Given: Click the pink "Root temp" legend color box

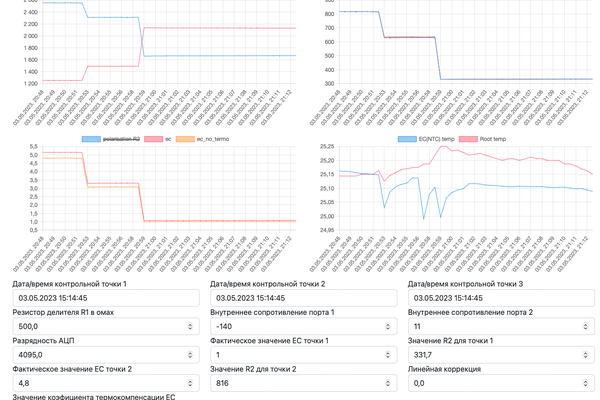Looking at the screenshot, I should 472,139.
